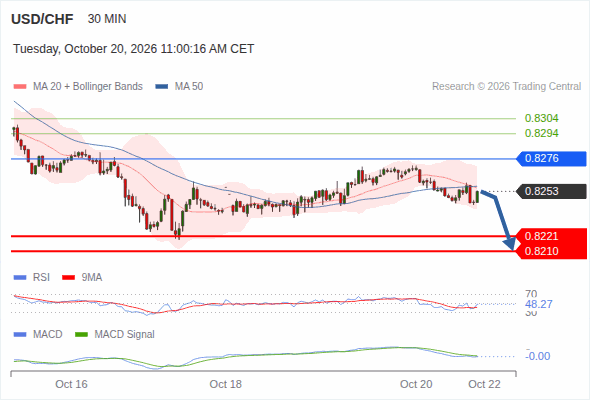Screen dimensions: 590x400
Task: Click the 9MA legend color swatch
Action: pyautogui.click(x=68, y=278)
